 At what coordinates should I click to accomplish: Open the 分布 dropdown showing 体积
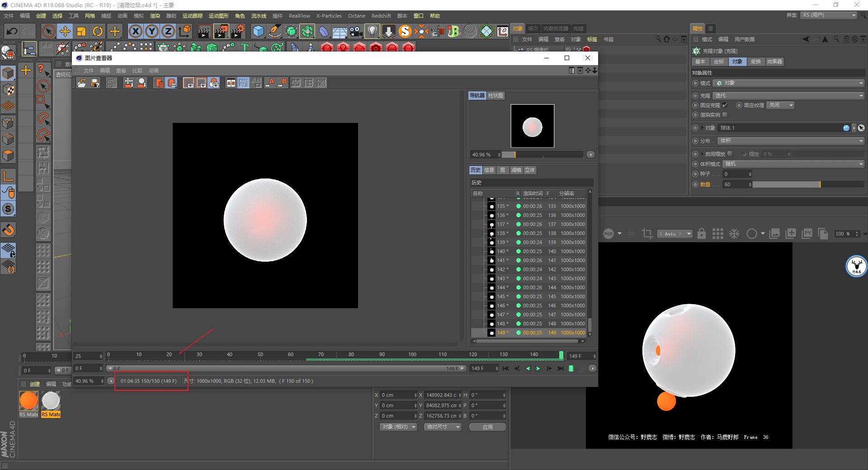pyautogui.click(x=791, y=141)
